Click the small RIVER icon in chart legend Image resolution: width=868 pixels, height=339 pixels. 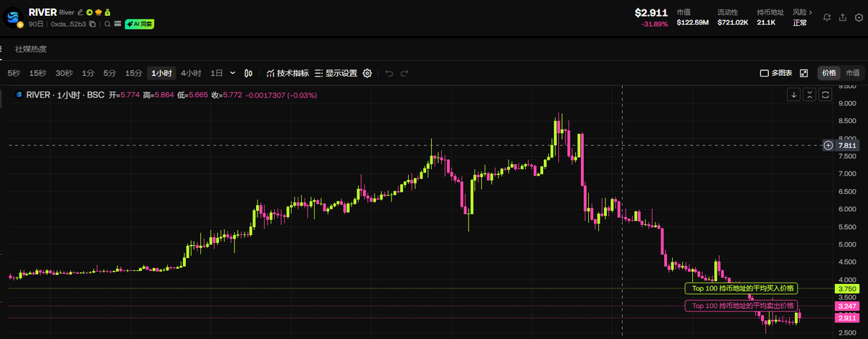(x=19, y=95)
